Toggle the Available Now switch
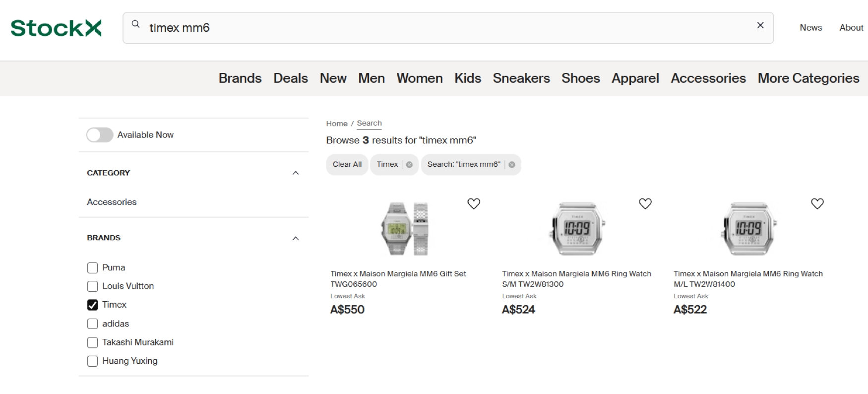Viewport: 868px width, 394px height. click(x=100, y=135)
